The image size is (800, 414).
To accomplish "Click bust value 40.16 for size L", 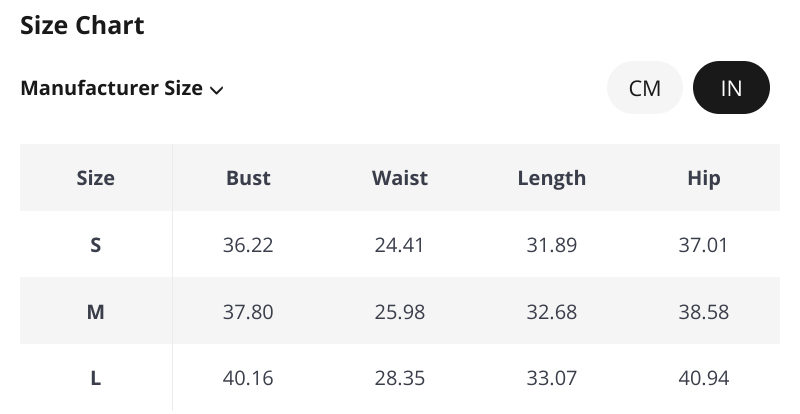I will (x=248, y=379).
